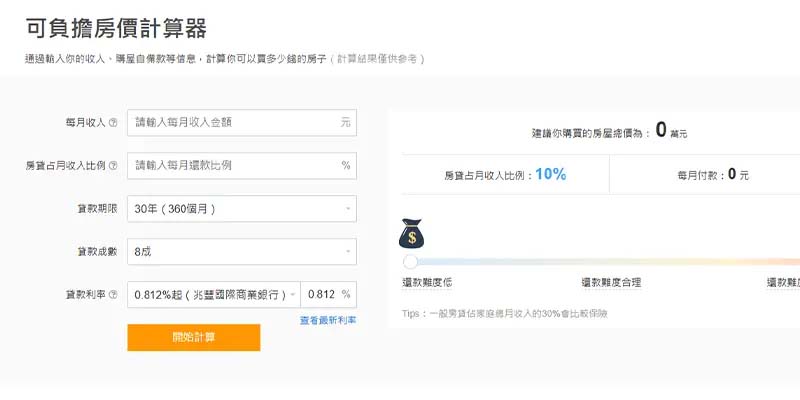Click the 建議你購買的房屋總價 result text
The width and height of the screenshot is (800, 400).
click(x=590, y=132)
